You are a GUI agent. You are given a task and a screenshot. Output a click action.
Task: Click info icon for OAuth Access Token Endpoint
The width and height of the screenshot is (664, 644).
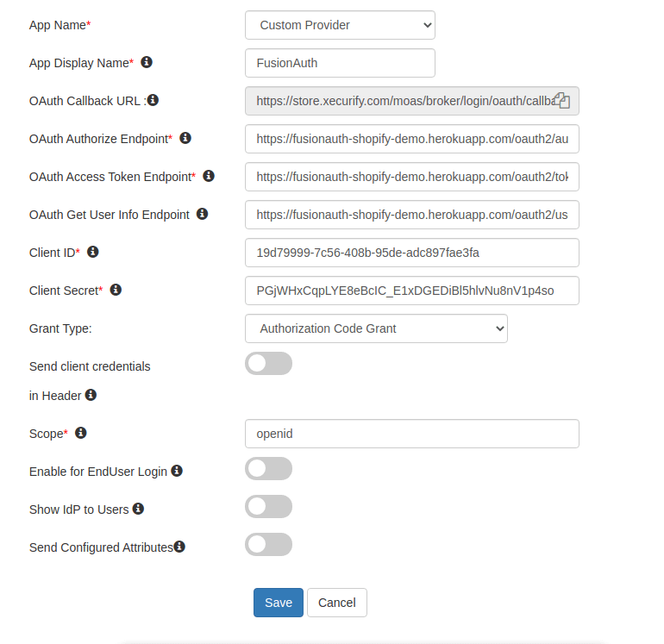(x=209, y=176)
